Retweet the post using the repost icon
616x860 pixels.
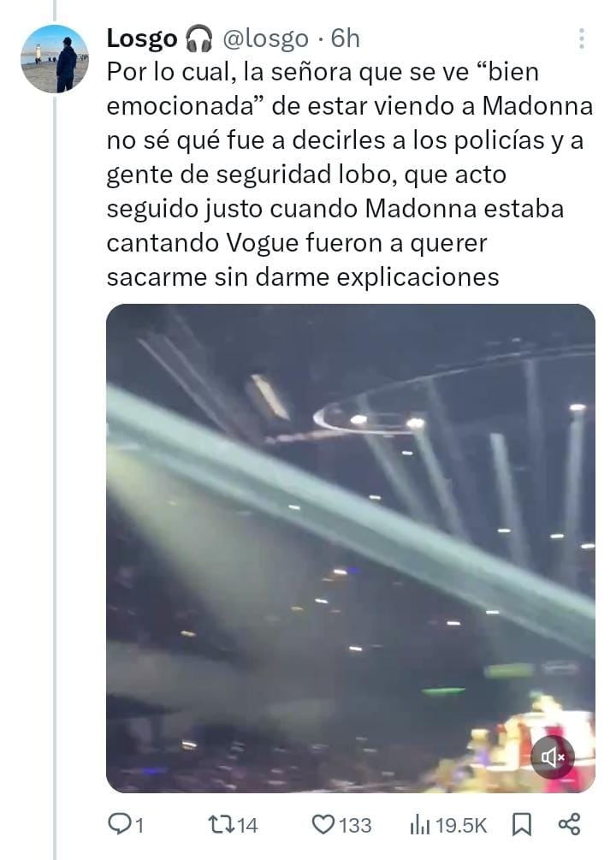[x=222, y=824]
